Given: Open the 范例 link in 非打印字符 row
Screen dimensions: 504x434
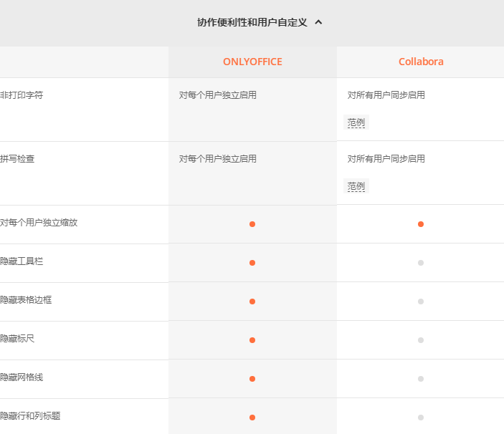Looking at the screenshot, I should (x=356, y=122).
